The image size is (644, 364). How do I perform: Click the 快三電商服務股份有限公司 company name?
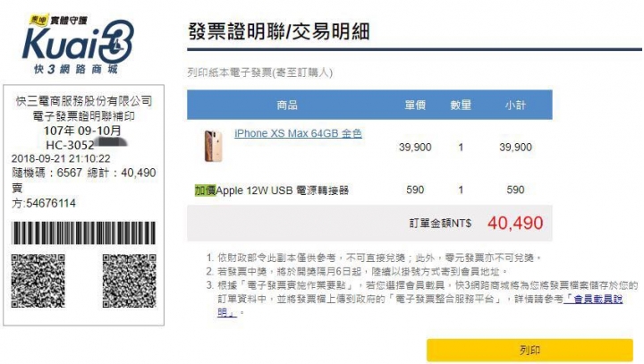pyautogui.click(x=84, y=101)
